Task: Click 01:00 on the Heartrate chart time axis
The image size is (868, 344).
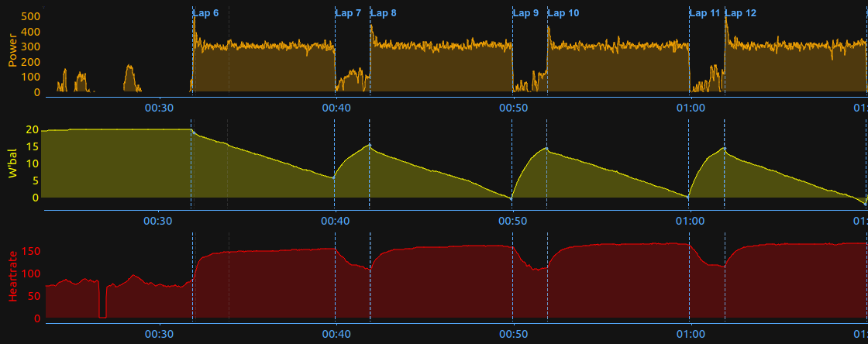Action: click(691, 334)
